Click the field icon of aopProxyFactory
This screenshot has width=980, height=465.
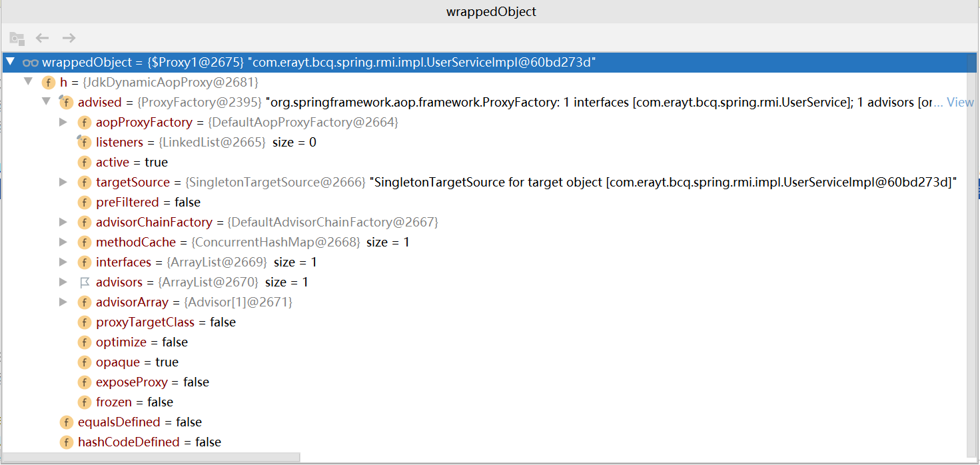[84, 123]
